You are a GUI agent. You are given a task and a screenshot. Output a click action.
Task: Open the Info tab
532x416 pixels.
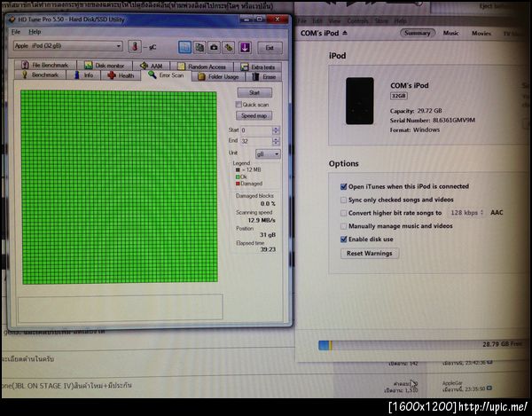point(83,75)
